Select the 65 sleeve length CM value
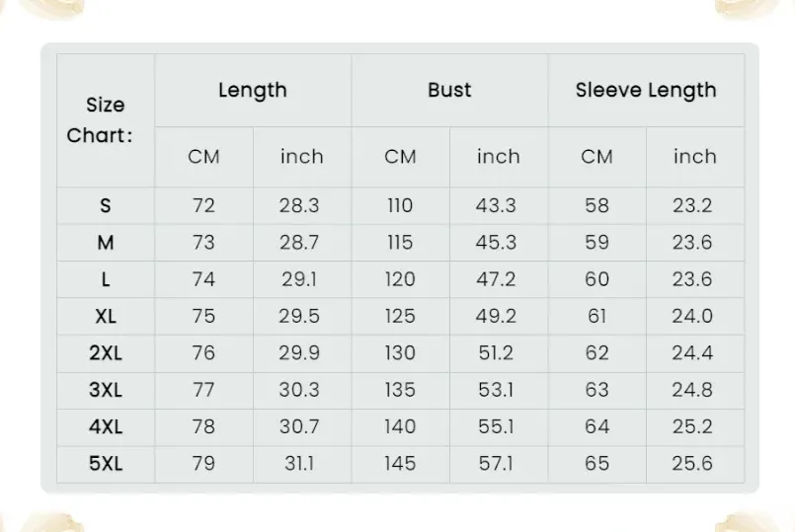795x532 pixels. [596, 463]
